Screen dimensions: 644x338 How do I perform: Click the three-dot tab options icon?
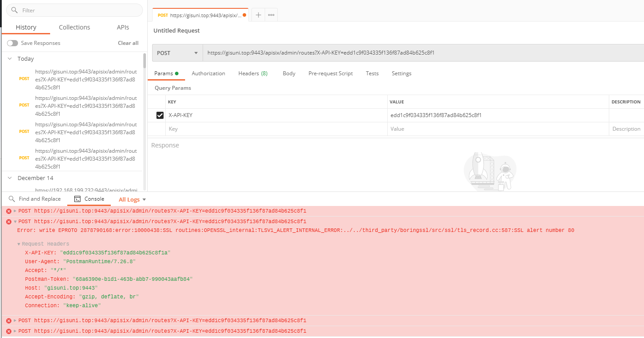point(271,15)
